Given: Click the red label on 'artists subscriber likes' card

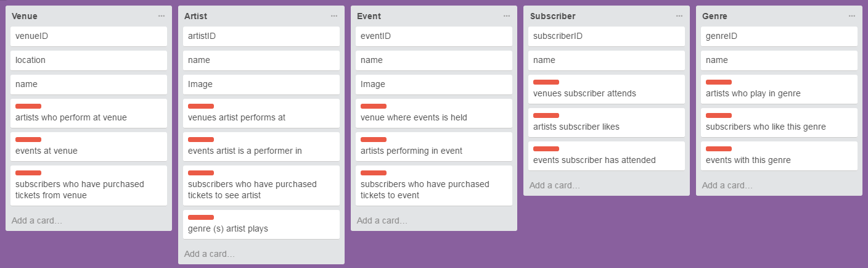Looking at the screenshot, I should coord(546,115).
